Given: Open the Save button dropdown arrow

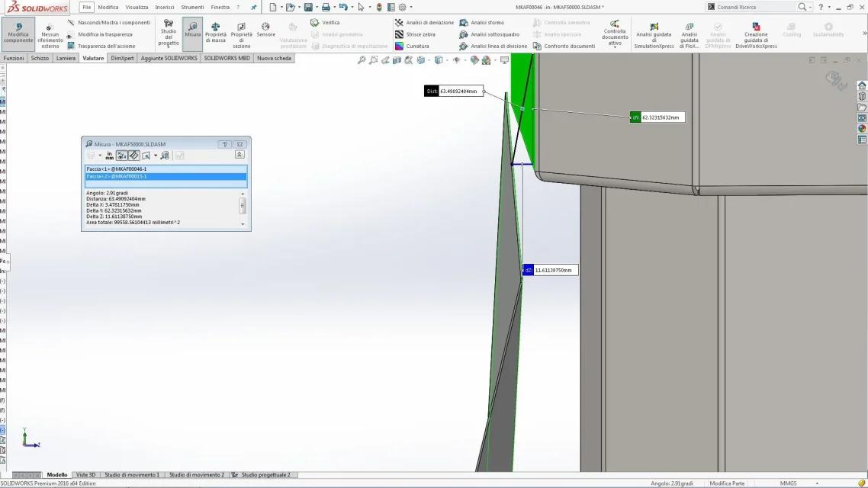Looking at the screenshot, I should tap(317, 7).
